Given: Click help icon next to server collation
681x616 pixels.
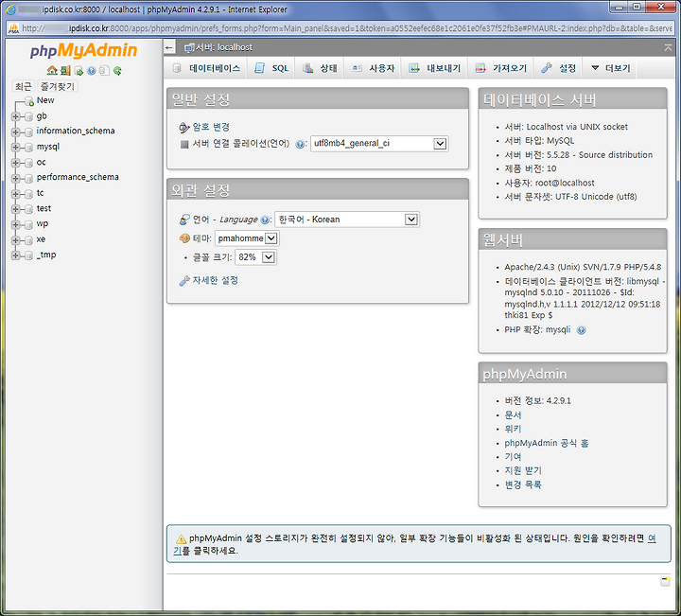Looking at the screenshot, I should (x=300, y=144).
